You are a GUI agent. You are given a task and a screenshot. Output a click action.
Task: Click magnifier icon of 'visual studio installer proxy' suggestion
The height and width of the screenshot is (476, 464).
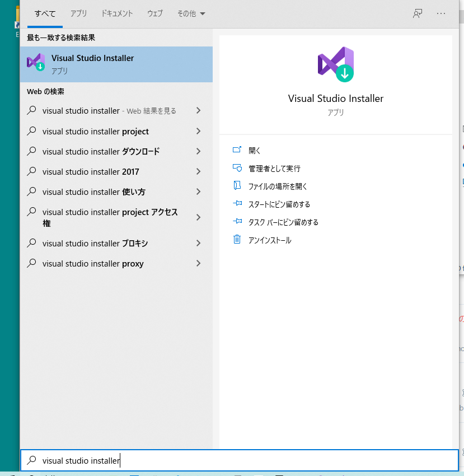(x=31, y=263)
